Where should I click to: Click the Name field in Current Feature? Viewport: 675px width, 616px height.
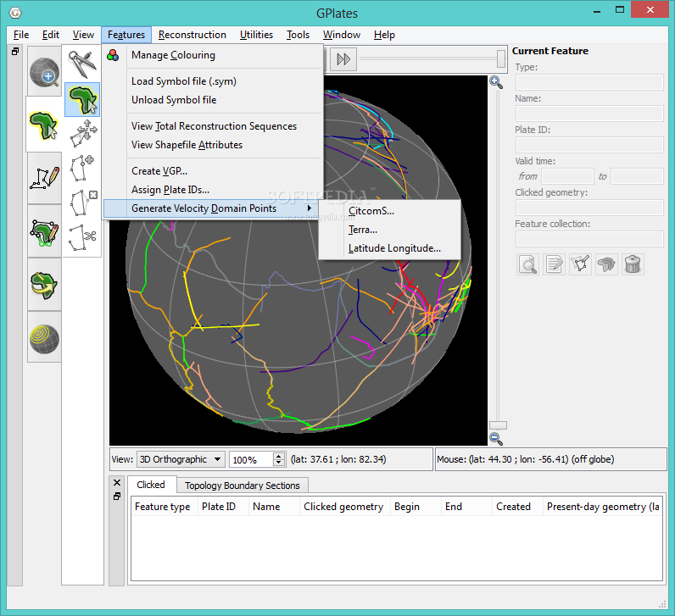(589, 114)
